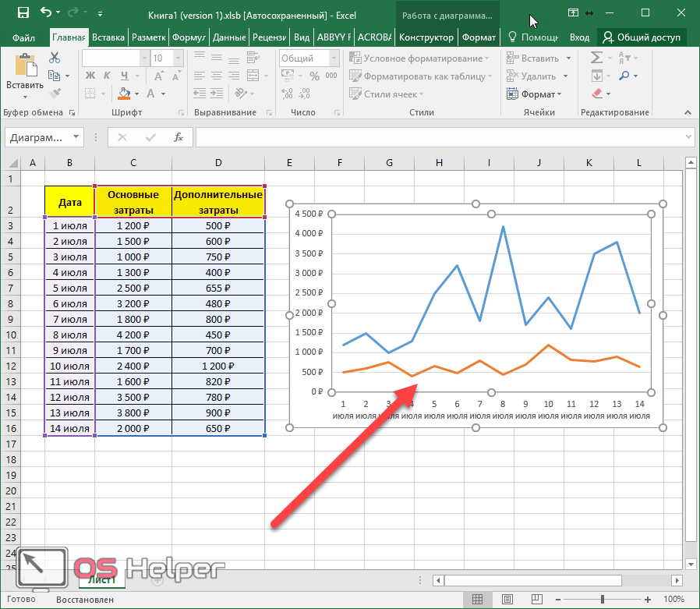The height and width of the screenshot is (609, 700).
Task: Click the Clear eraser icon in Editing group
Action: 597,94
